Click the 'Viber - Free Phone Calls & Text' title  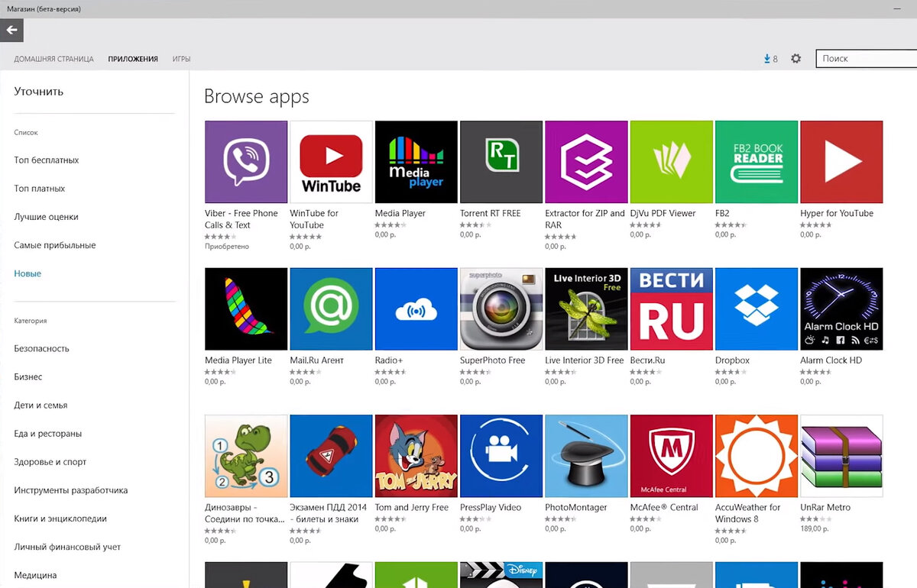click(241, 219)
